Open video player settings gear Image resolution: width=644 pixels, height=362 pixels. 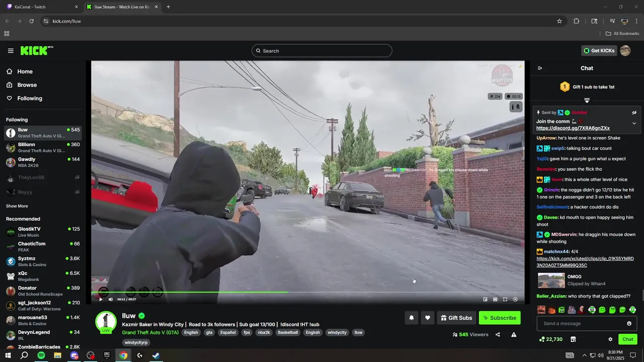click(x=515, y=299)
